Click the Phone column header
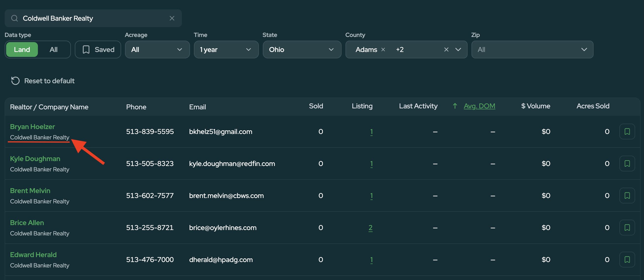644x280 pixels. coord(136,107)
